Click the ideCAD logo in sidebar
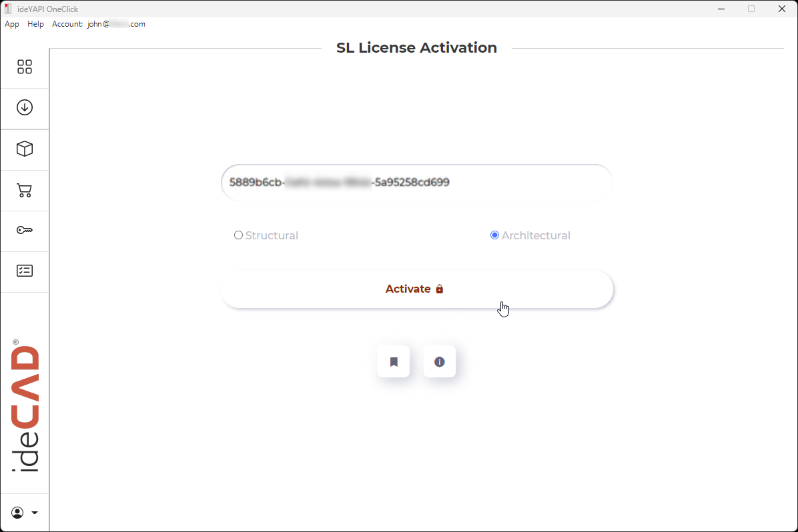Screen dimensions: 798x532 (x=25, y=405)
